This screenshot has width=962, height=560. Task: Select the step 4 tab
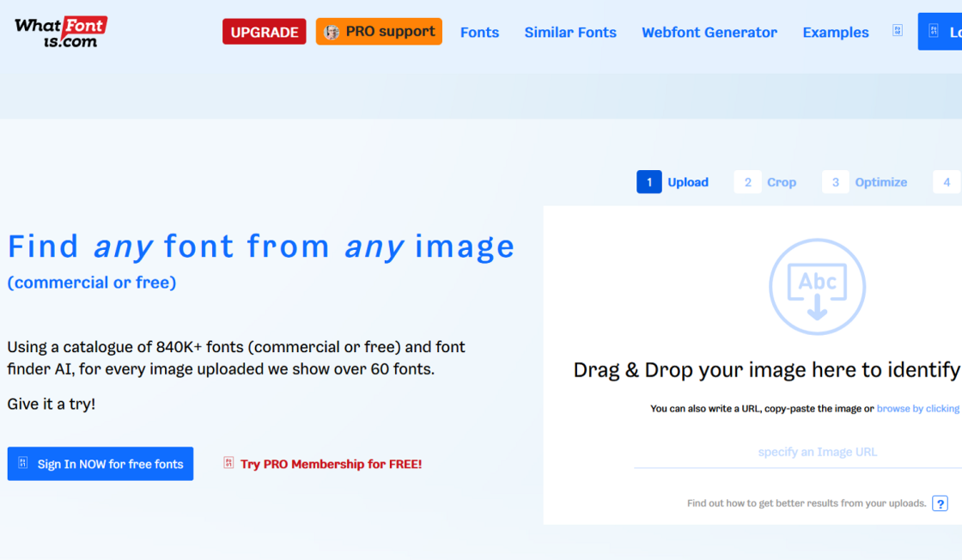click(x=947, y=182)
